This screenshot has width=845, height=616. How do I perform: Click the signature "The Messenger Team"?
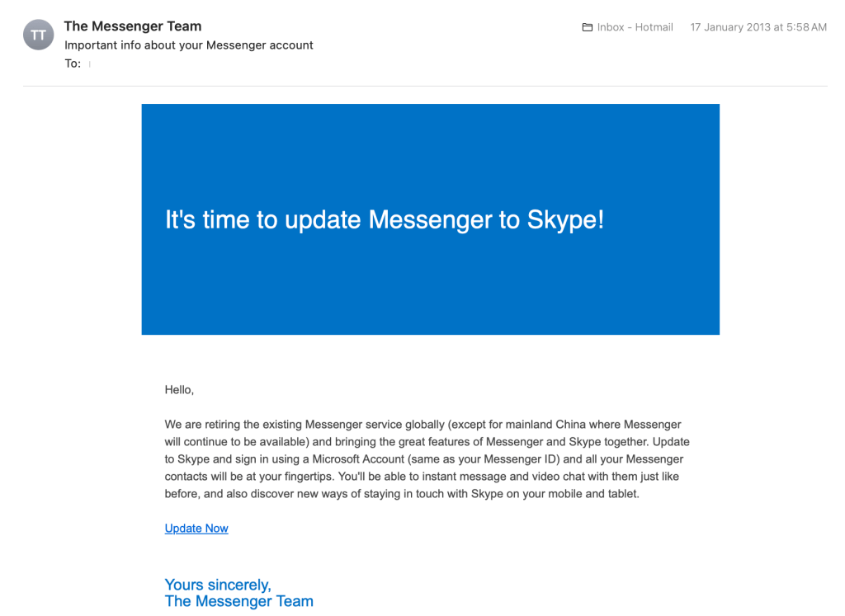click(238, 601)
